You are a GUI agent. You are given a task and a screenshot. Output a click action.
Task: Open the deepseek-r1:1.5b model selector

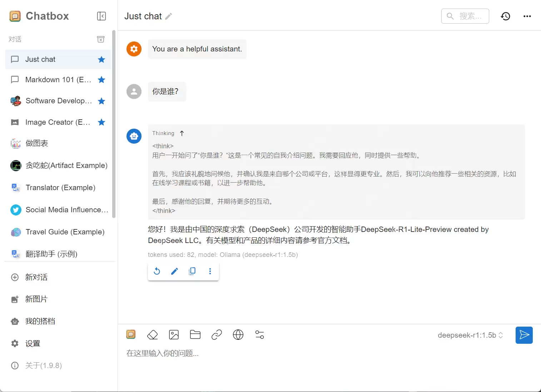coord(470,335)
